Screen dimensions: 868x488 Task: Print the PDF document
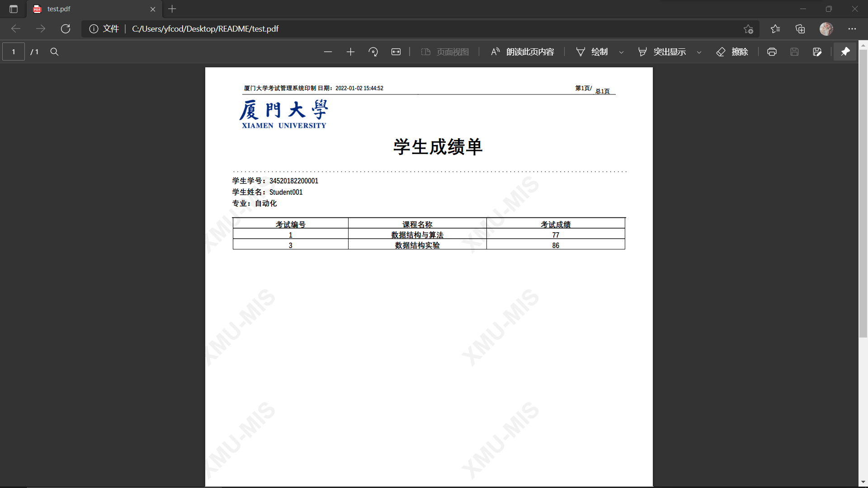pyautogui.click(x=772, y=52)
